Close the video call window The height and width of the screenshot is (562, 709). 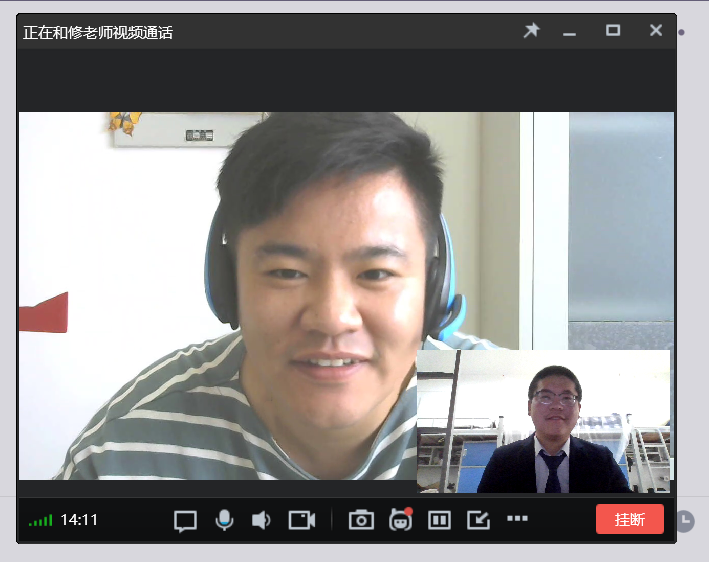click(656, 30)
